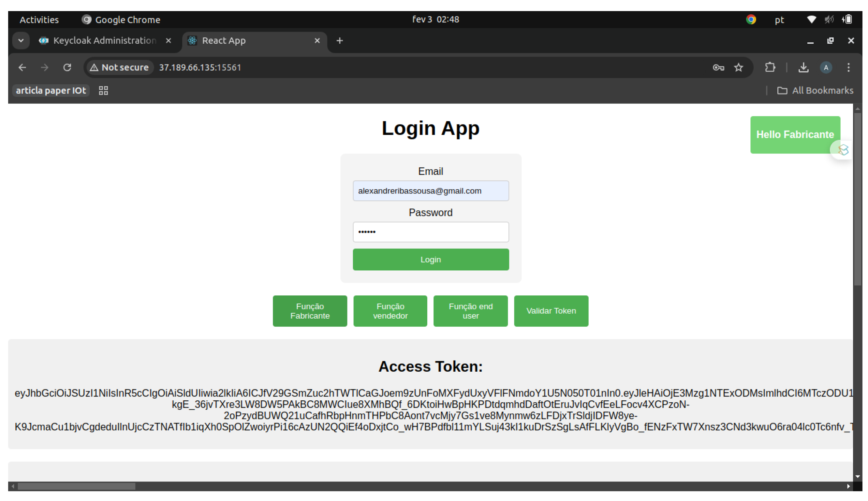Click the Função Fabricante button

pyautogui.click(x=310, y=311)
